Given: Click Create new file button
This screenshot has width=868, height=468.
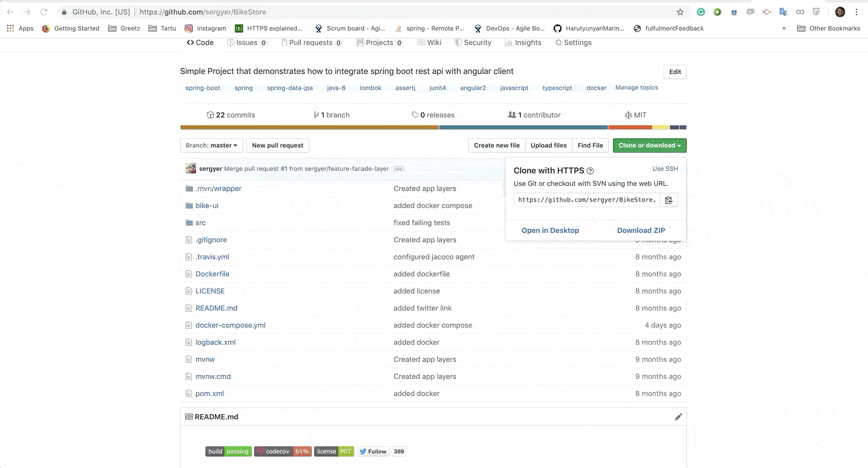Looking at the screenshot, I should [497, 145].
